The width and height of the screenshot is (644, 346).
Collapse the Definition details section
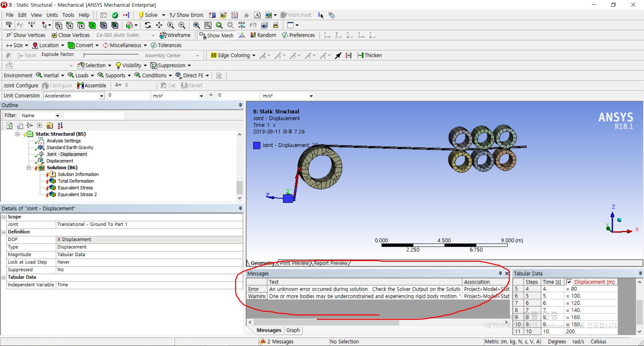pos(4,232)
